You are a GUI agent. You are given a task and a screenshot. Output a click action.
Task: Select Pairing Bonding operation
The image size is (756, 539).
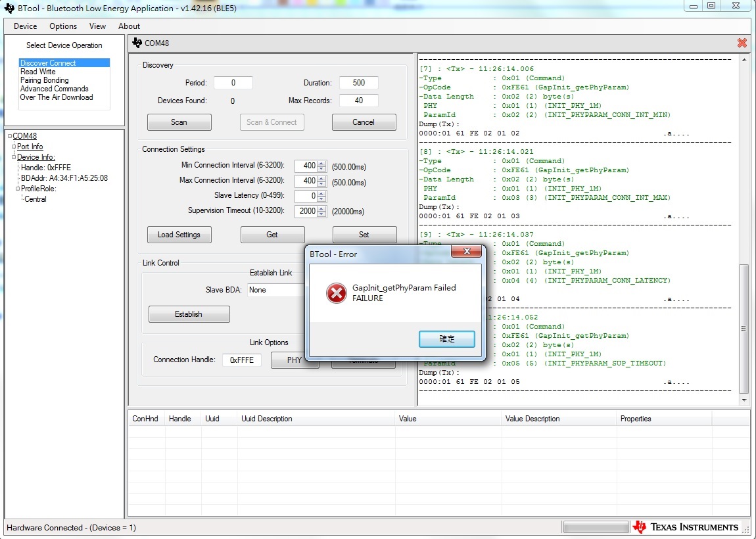pyautogui.click(x=44, y=80)
